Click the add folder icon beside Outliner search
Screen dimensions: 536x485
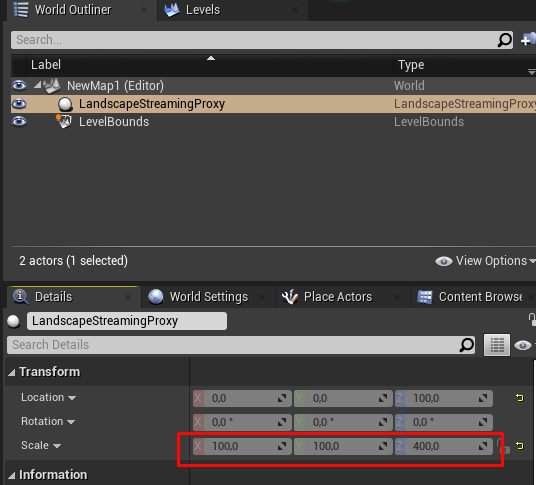coord(528,40)
